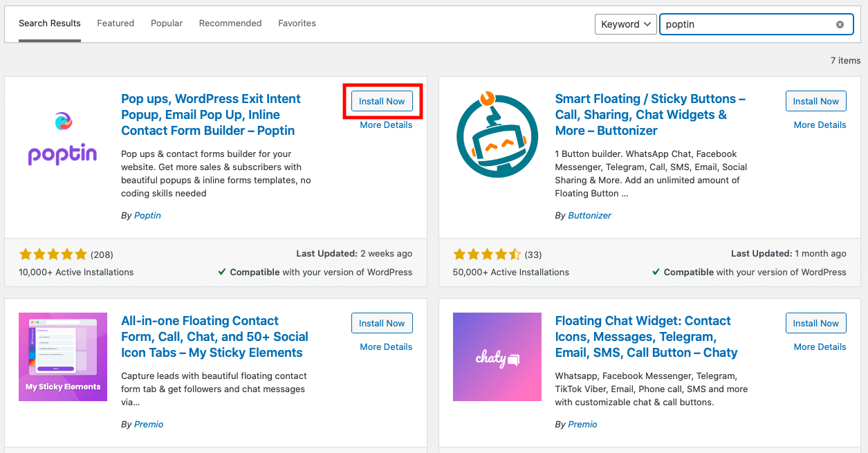Screen dimensions: 868x453
Task: Click the plugin search input field
Action: point(755,24)
